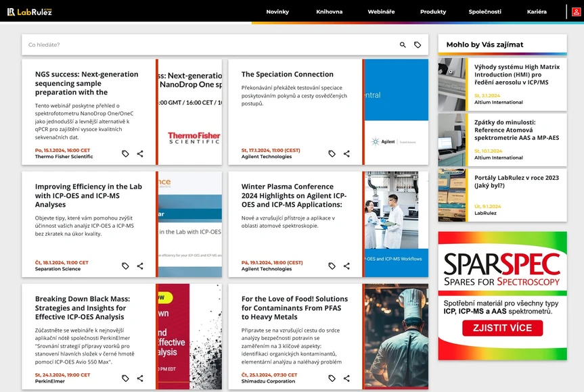584x392 pixels.
Task: Open For the Love of Food title
Action: coord(294,308)
